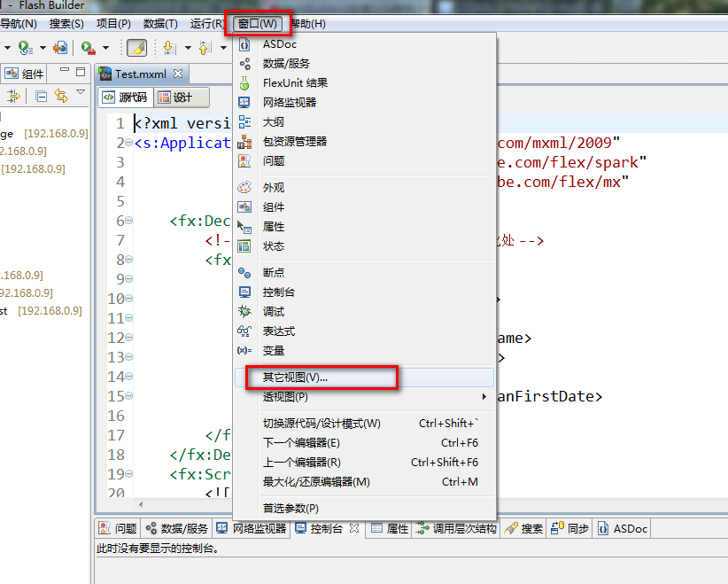
Task: Click the 调试 bug icon in the menu
Action: (x=244, y=312)
